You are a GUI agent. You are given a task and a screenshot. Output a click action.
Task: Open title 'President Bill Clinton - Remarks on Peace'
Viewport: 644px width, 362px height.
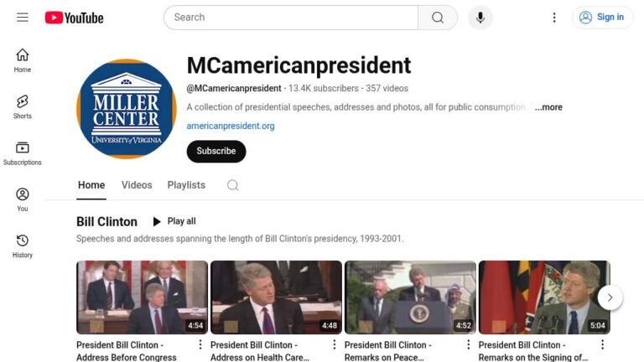[388, 351]
